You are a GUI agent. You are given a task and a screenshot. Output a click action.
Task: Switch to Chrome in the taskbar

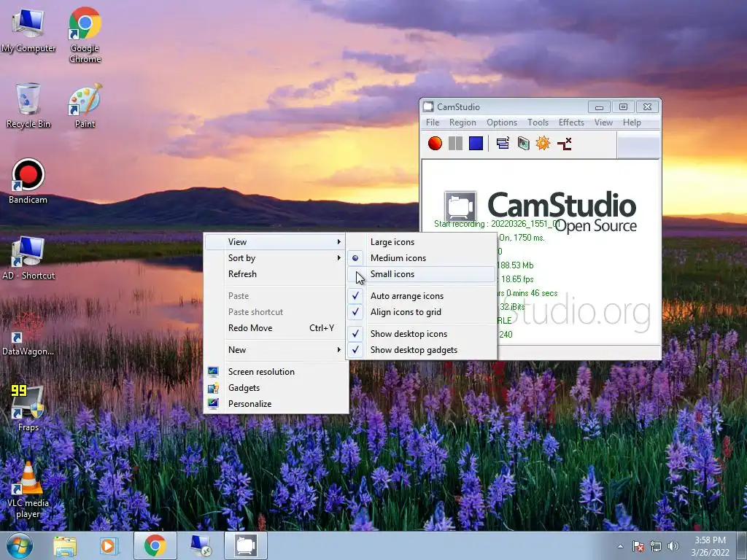155,545
